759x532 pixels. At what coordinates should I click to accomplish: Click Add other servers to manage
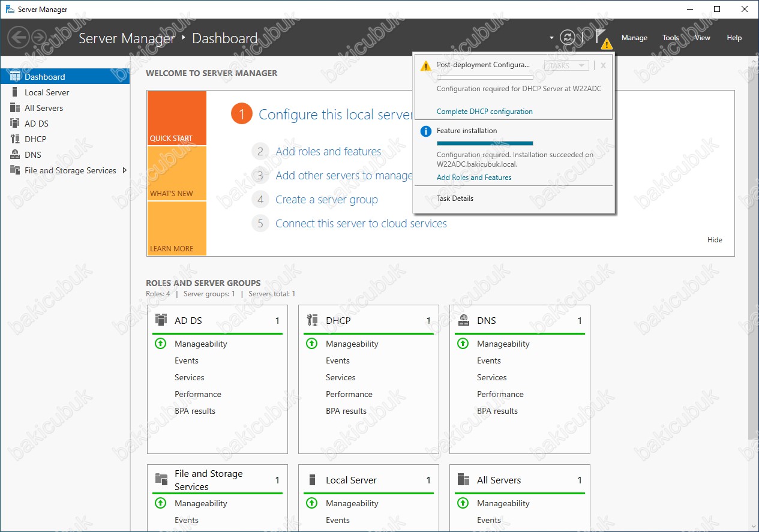[x=344, y=176]
